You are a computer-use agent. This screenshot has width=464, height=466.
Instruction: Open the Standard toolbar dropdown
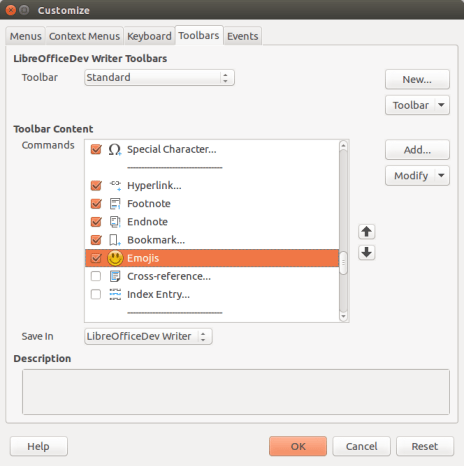159,78
